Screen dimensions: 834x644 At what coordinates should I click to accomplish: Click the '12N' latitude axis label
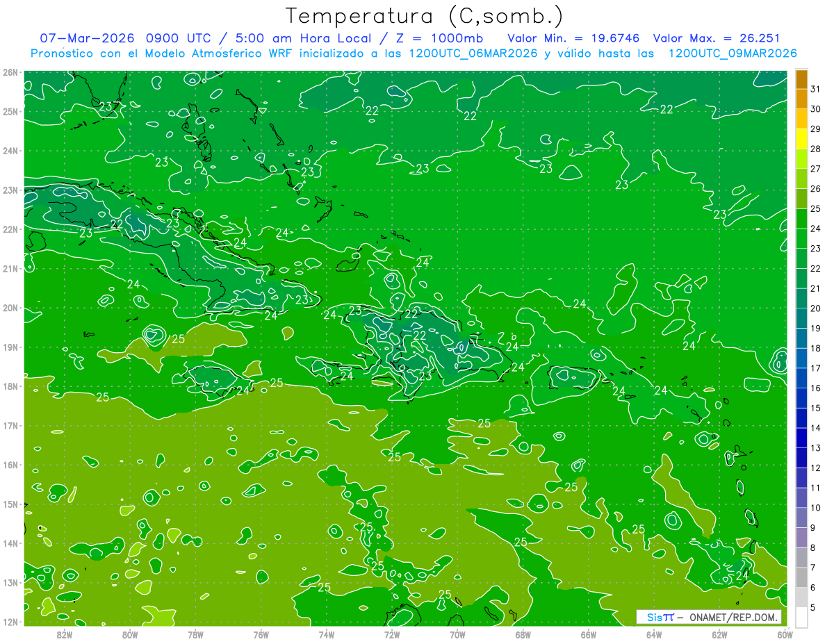pyautogui.click(x=10, y=622)
